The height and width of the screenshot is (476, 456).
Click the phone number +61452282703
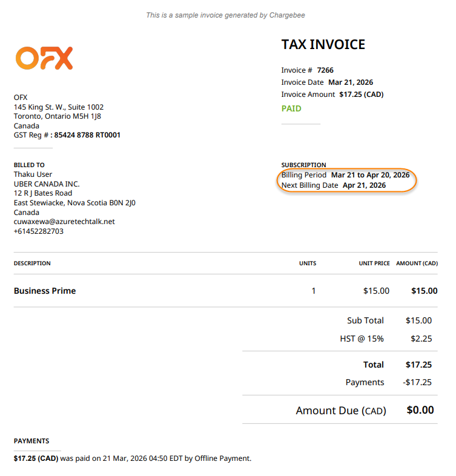click(39, 231)
